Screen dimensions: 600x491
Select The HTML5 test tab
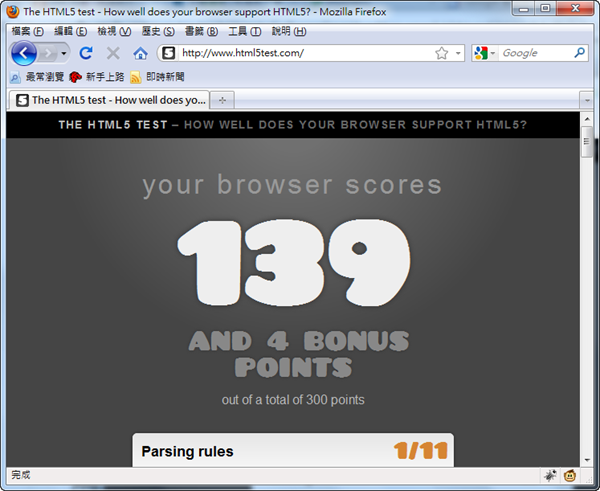pos(110,100)
